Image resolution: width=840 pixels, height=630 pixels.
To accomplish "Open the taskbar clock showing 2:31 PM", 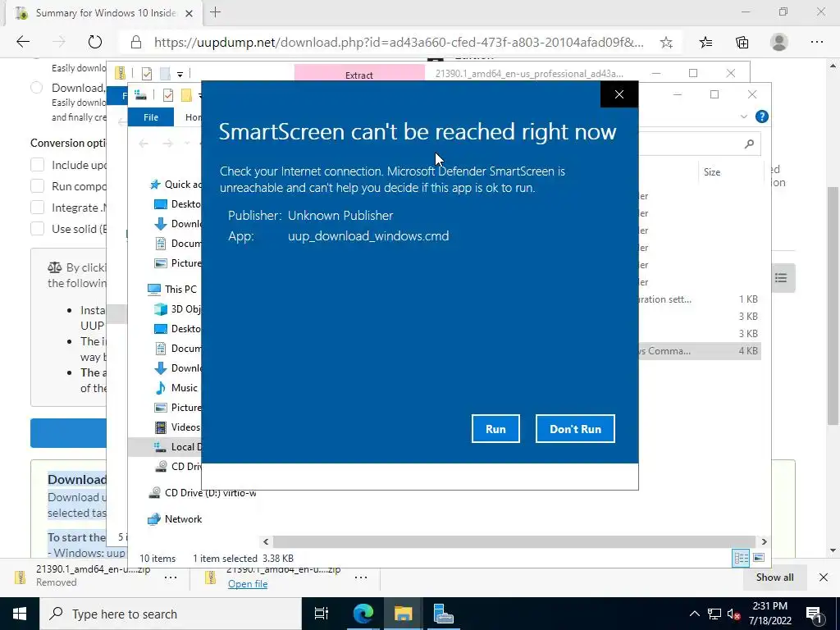I will tap(771, 614).
